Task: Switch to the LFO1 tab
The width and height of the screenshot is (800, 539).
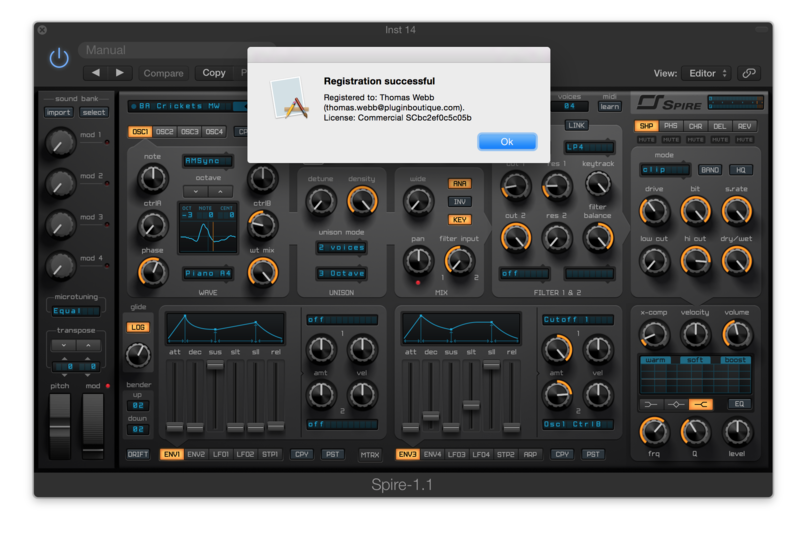Action: tap(220, 454)
